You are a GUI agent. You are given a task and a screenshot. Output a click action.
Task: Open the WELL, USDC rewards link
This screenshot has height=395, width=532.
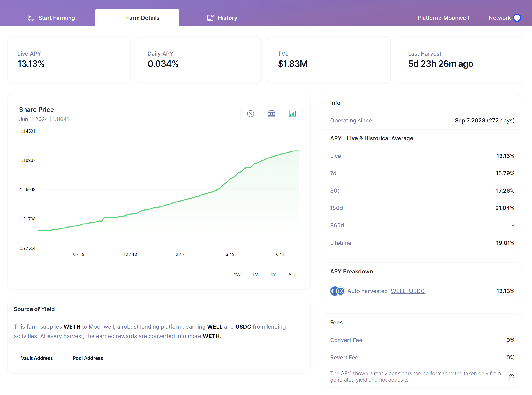407,291
